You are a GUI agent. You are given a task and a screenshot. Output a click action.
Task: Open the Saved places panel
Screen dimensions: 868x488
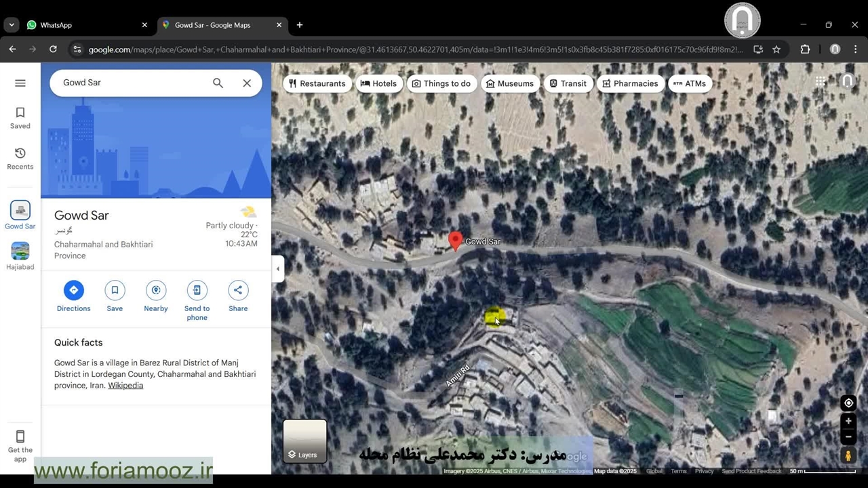20,117
